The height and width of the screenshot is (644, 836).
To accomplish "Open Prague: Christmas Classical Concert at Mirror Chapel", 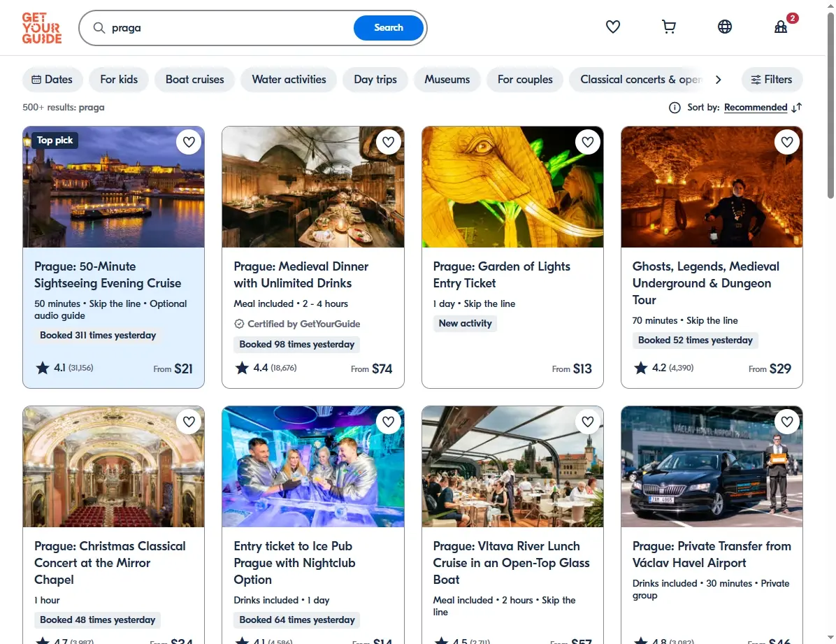I will coord(110,563).
